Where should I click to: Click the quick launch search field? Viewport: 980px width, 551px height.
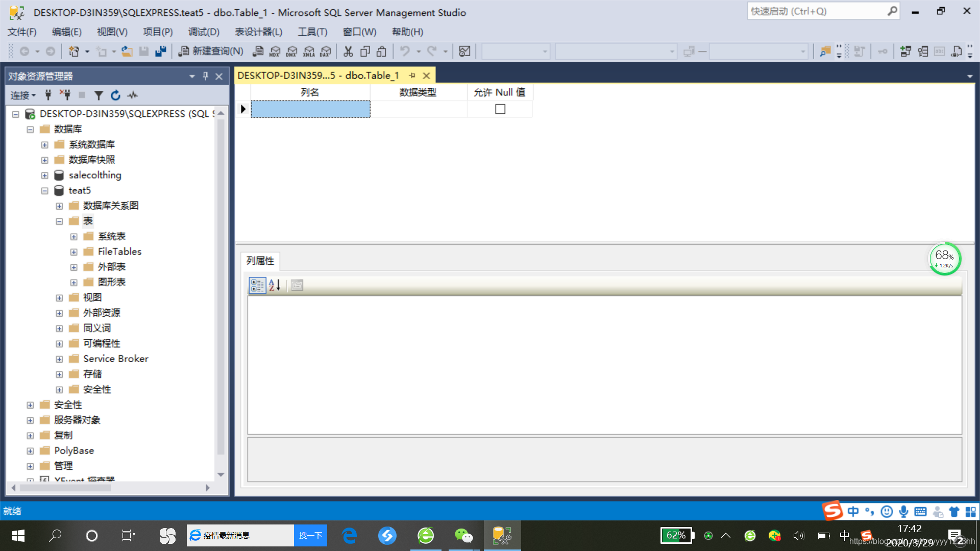(817, 11)
